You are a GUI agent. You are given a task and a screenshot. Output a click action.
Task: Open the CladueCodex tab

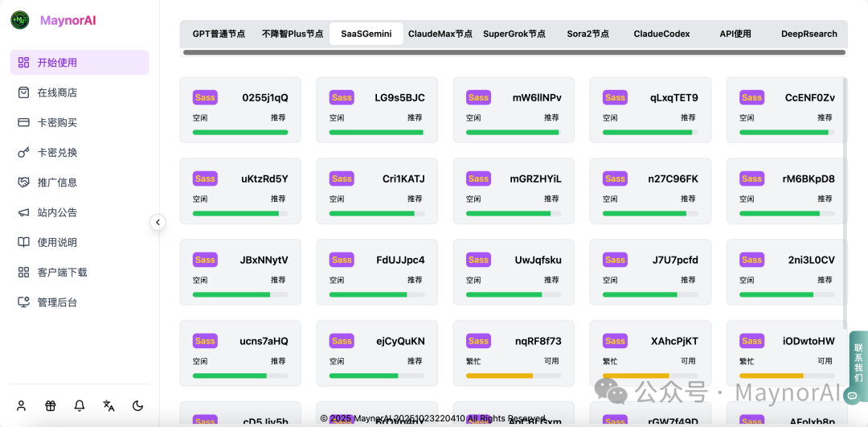[x=661, y=34]
